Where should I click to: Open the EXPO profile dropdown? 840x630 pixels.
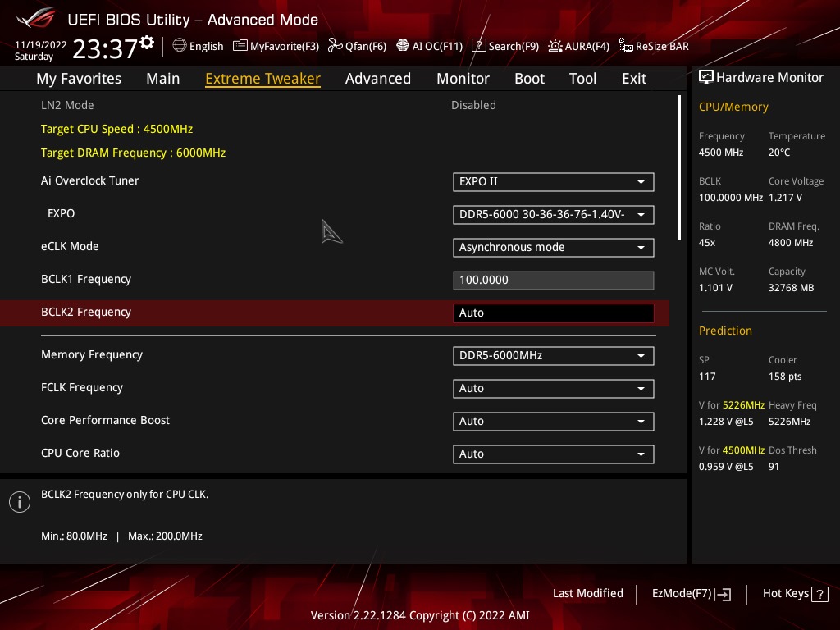coord(554,215)
